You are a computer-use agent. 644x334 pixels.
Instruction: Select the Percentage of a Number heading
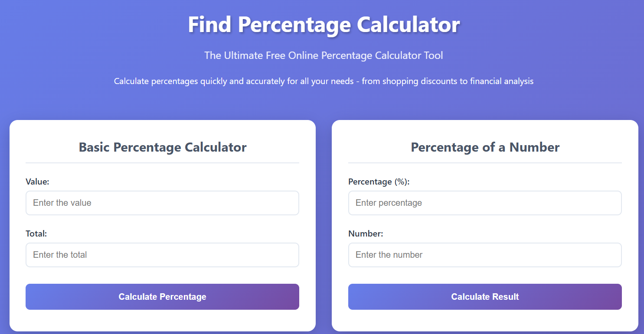point(485,147)
